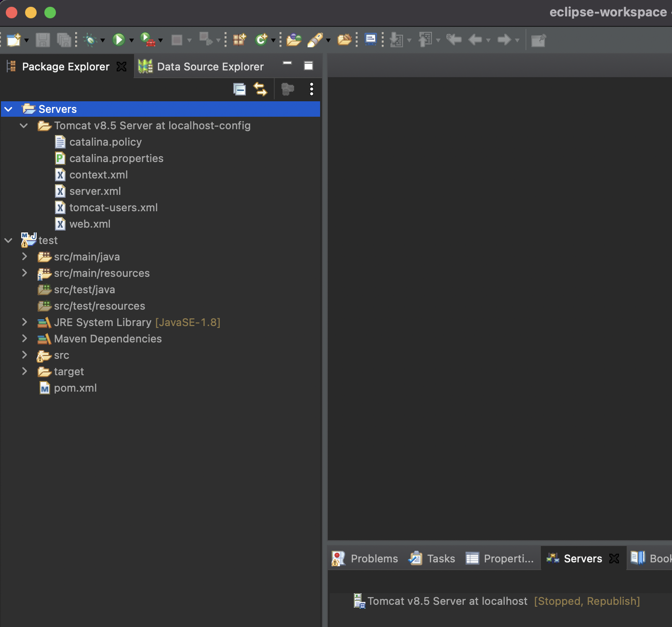
Task: Click the Debug bug icon
Action: pos(90,40)
